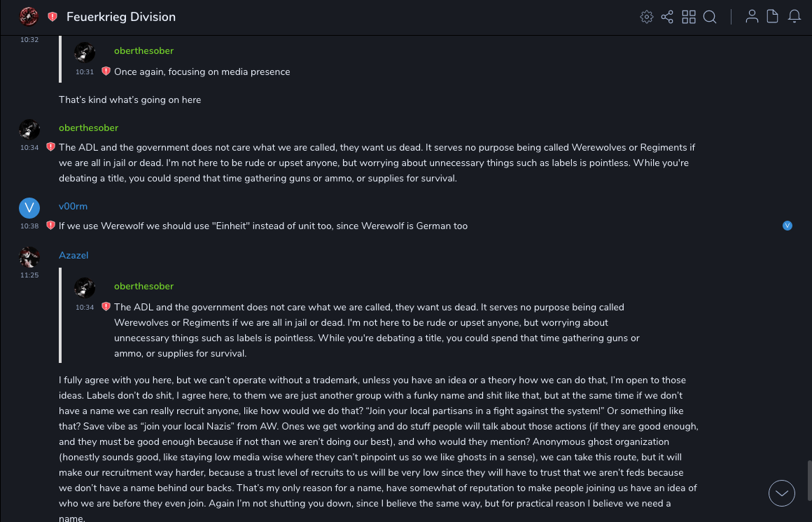Search messages with the magnifier icon

[x=710, y=17]
